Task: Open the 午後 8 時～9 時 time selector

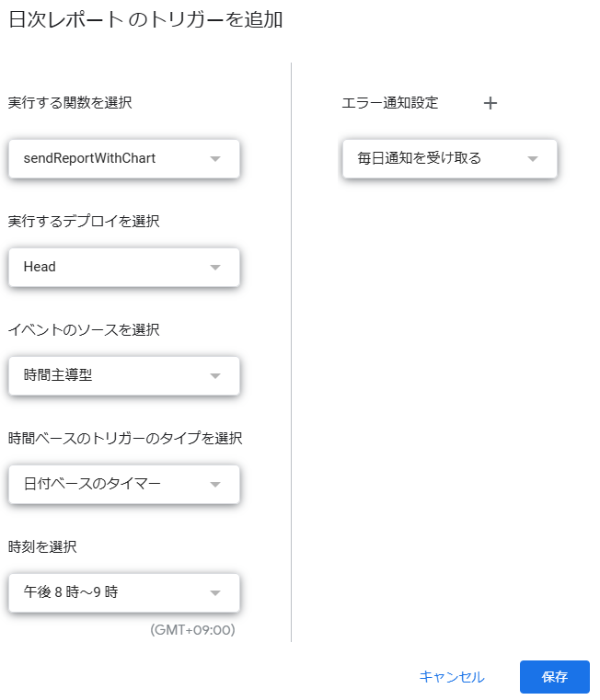Action: coord(124,593)
